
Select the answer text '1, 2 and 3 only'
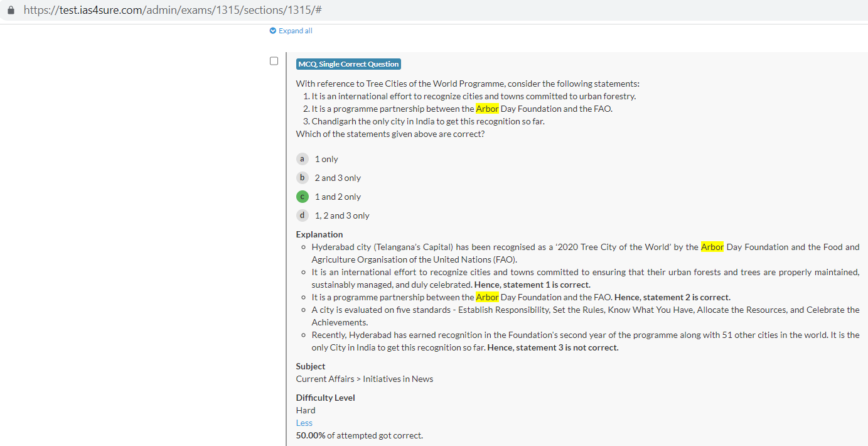pos(342,215)
